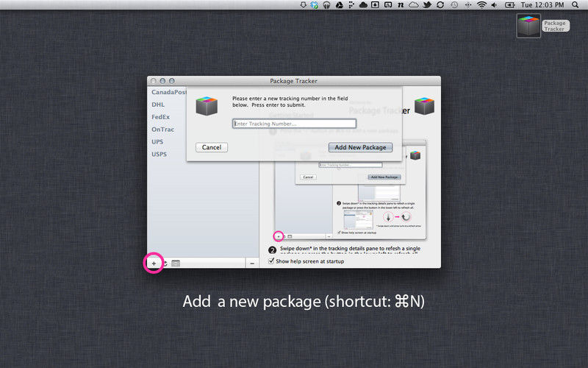Click the circular sync arrows menu bar icon
The image size is (588, 368).
tap(440, 5)
